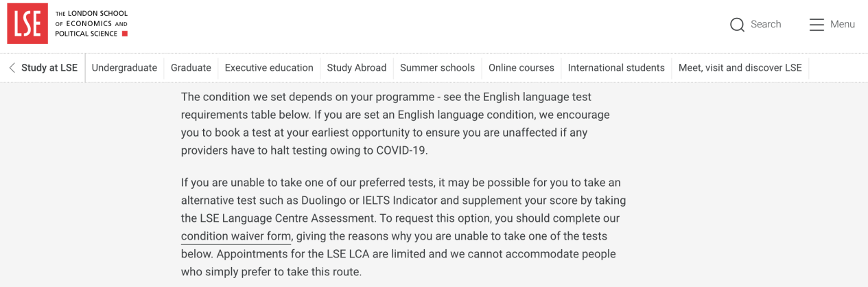Image resolution: width=868 pixels, height=287 pixels.
Task: Go to Study at LSE section
Action: coord(49,67)
